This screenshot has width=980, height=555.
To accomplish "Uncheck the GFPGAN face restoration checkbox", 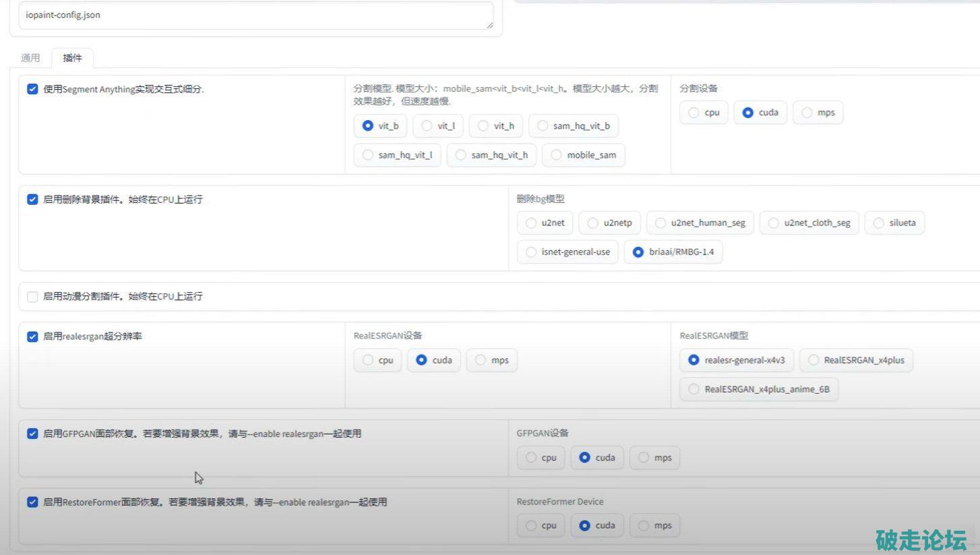I will pyautogui.click(x=32, y=434).
